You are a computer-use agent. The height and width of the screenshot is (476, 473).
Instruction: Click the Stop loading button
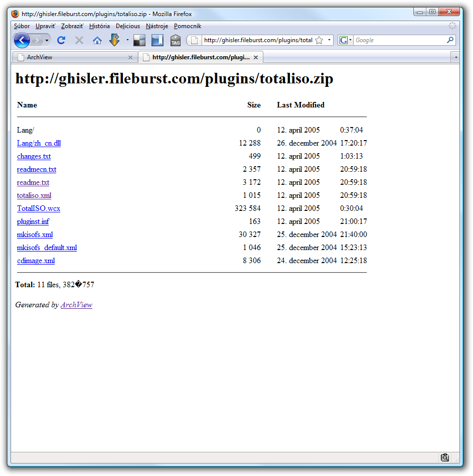click(x=79, y=40)
